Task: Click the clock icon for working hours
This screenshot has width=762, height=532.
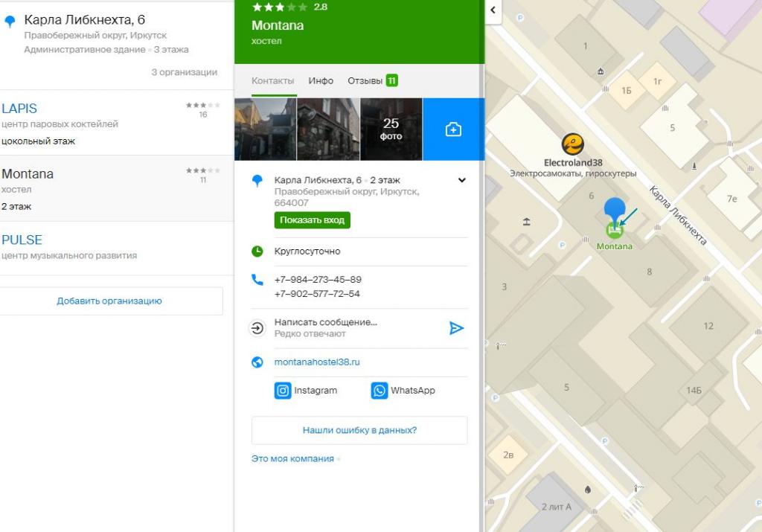Action: click(257, 251)
